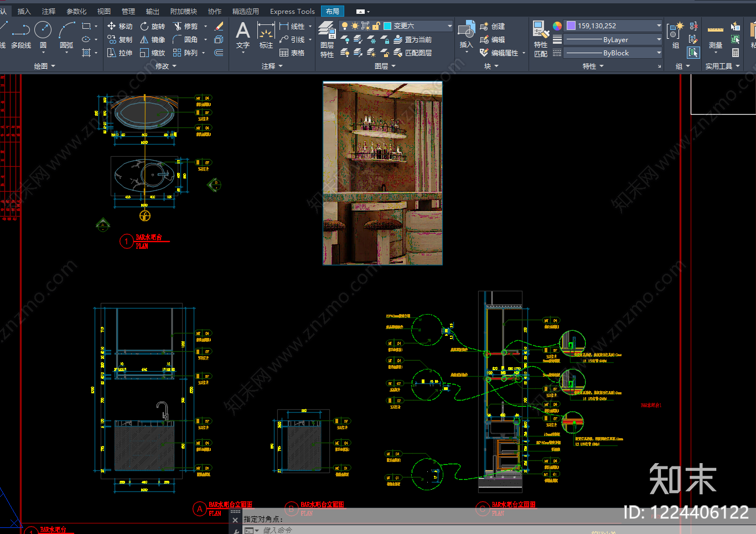
Task: Click Match Properties (特性匹配) icon
Action: click(541, 39)
